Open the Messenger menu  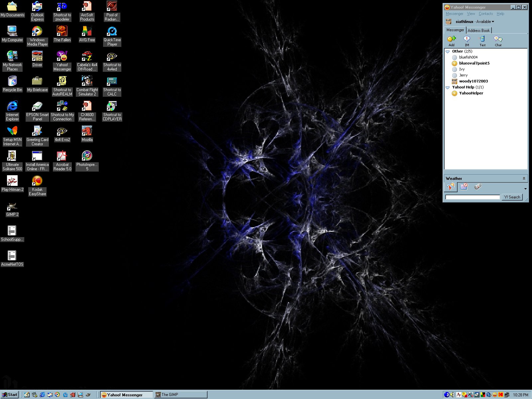pyautogui.click(x=455, y=14)
